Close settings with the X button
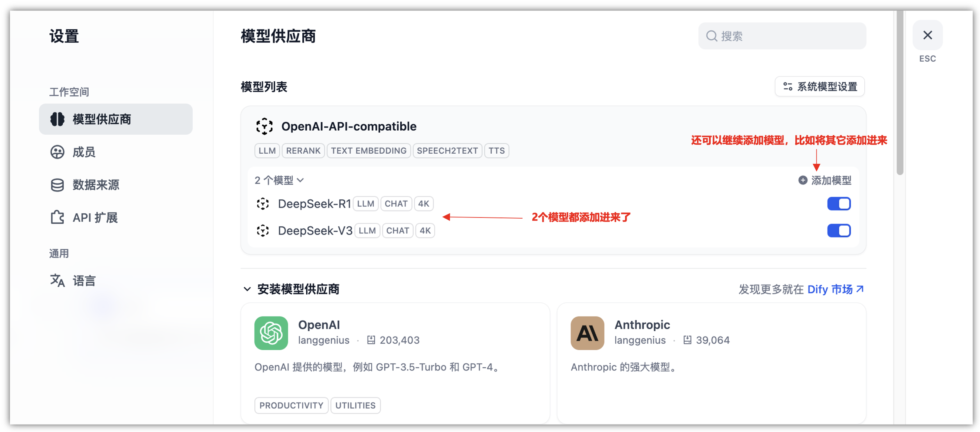This screenshot has height=432, width=980. (x=927, y=35)
